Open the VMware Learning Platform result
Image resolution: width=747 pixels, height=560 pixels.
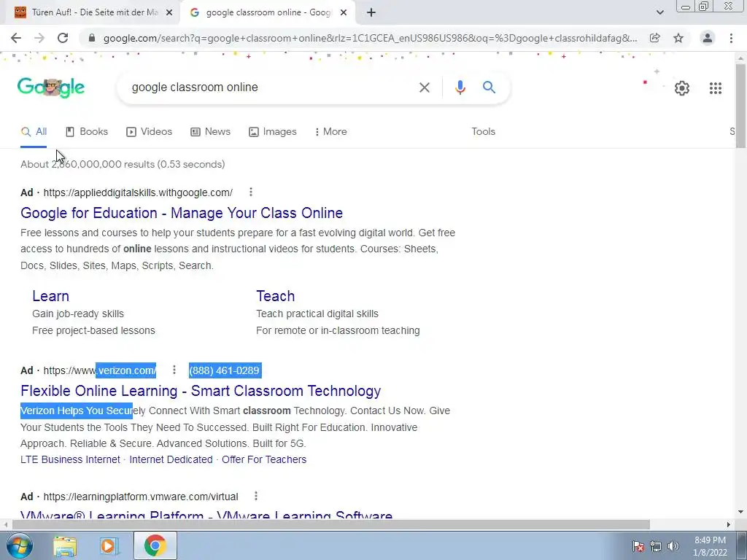pyautogui.click(x=206, y=516)
